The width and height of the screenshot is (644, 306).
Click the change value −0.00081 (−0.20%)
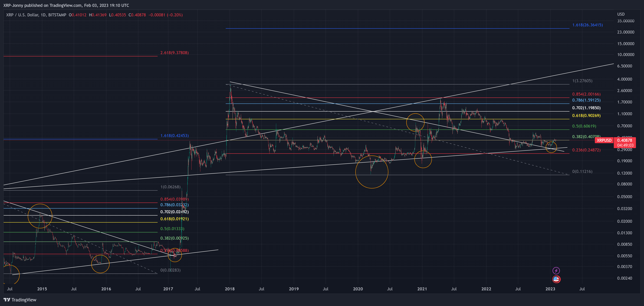click(166, 15)
